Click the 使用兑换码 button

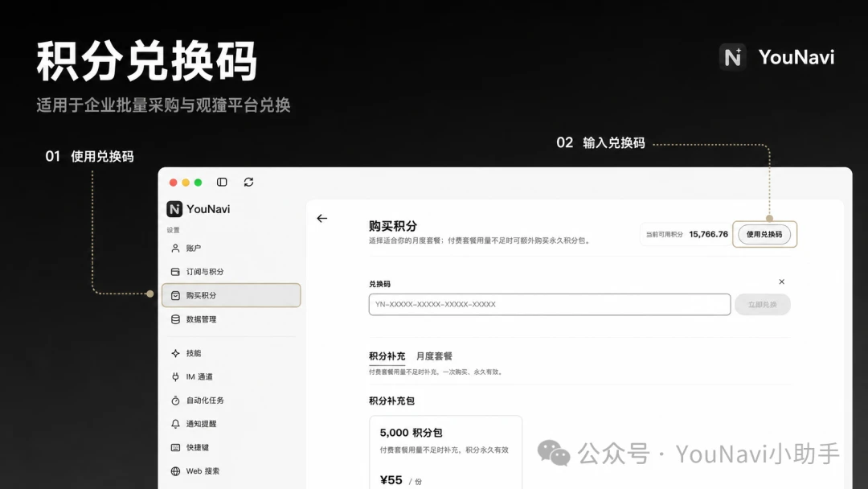point(764,234)
